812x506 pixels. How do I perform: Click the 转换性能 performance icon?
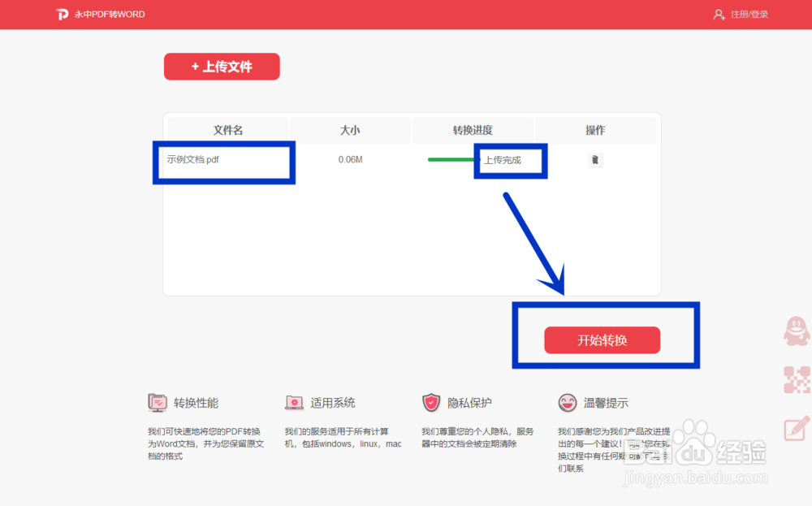[158, 401]
